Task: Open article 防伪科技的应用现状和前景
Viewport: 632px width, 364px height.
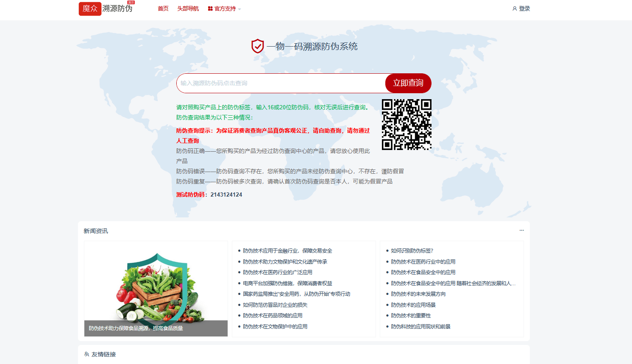Action: click(x=420, y=327)
